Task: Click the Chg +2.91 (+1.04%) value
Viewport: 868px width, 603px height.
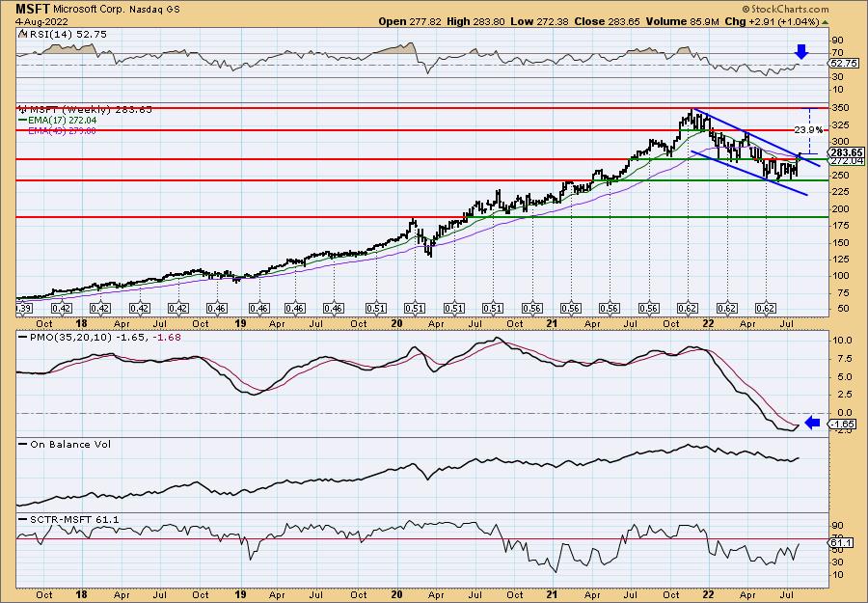Action: tap(772, 21)
